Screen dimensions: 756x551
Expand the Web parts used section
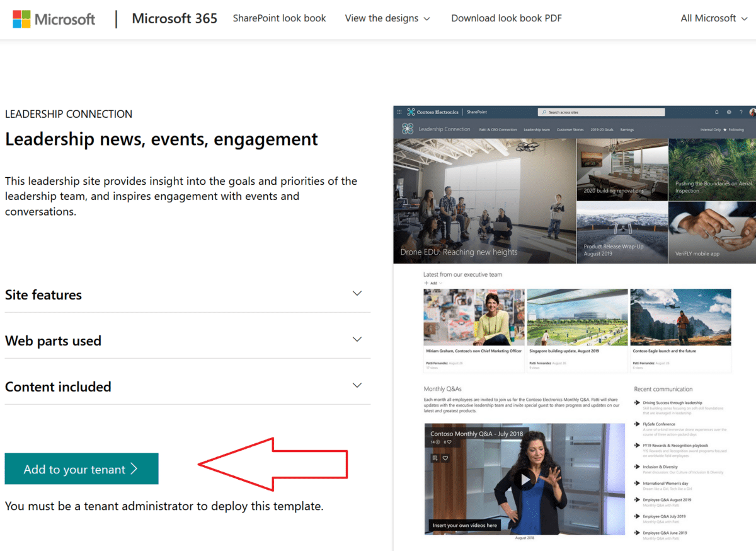tap(357, 340)
